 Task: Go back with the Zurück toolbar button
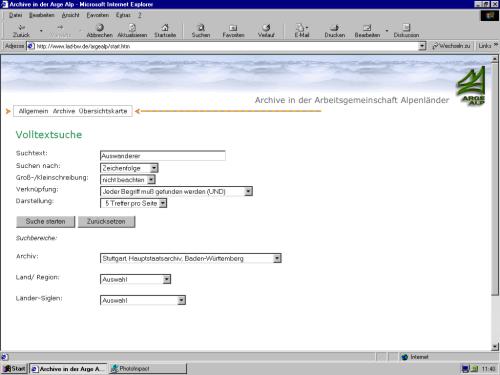(21, 31)
